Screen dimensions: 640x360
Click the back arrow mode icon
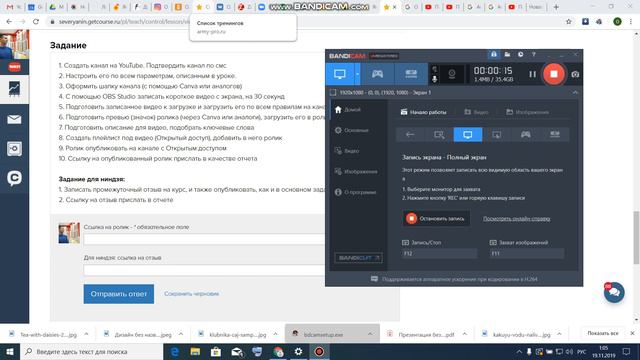pos(410,135)
